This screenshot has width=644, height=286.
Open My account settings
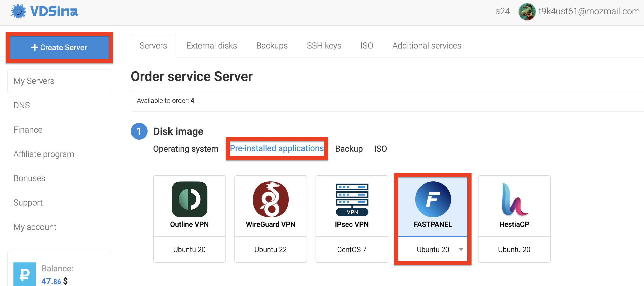pyautogui.click(x=35, y=227)
